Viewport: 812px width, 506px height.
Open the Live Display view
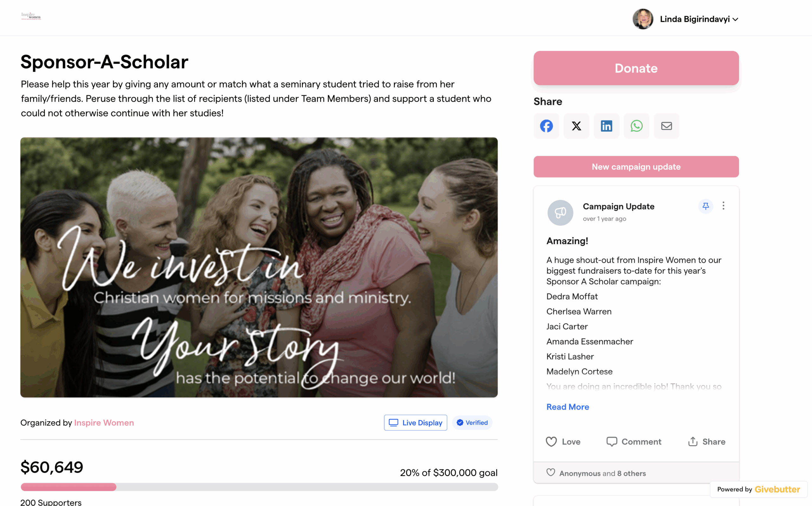(x=416, y=423)
